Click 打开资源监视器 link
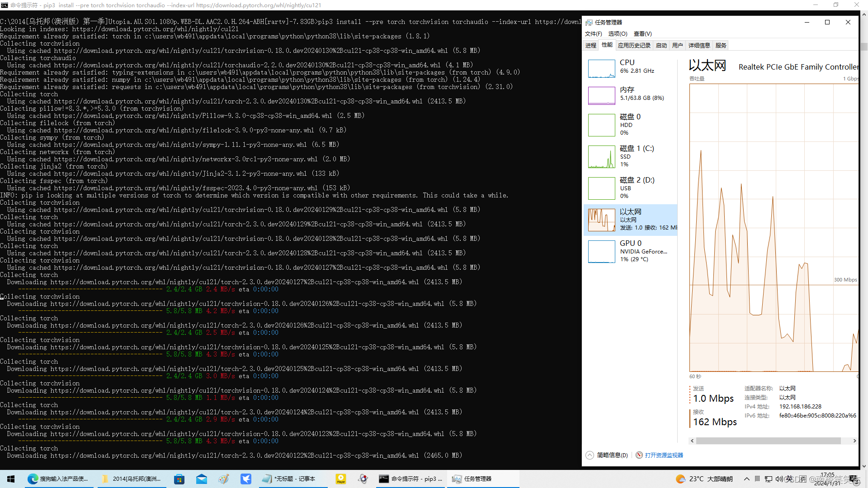The height and width of the screenshot is (488, 868). [664, 455]
